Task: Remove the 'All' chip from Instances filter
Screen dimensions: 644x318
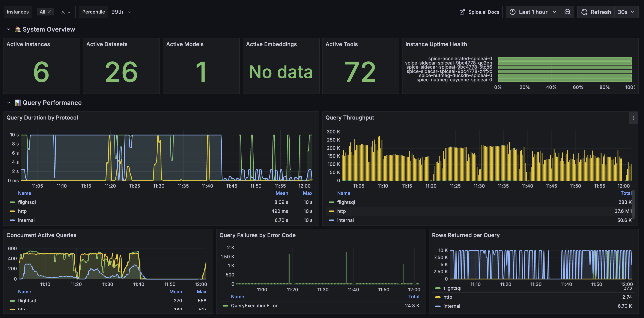Action: pos(50,12)
